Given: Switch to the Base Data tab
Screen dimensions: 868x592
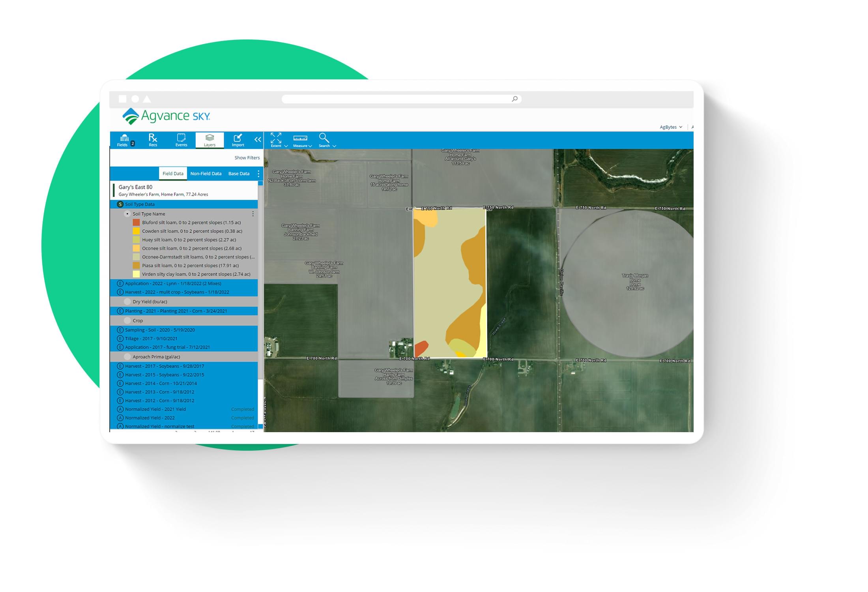Looking at the screenshot, I should [x=239, y=174].
